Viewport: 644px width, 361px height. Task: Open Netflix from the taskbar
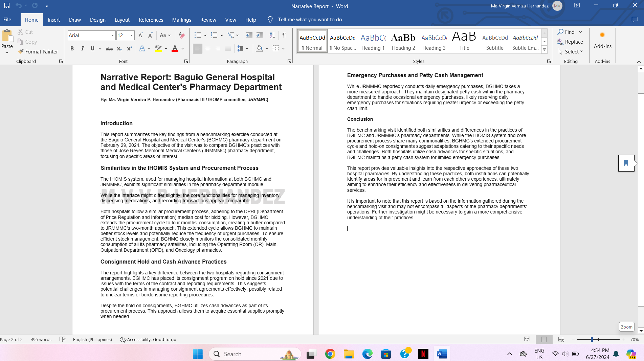(423, 354)
